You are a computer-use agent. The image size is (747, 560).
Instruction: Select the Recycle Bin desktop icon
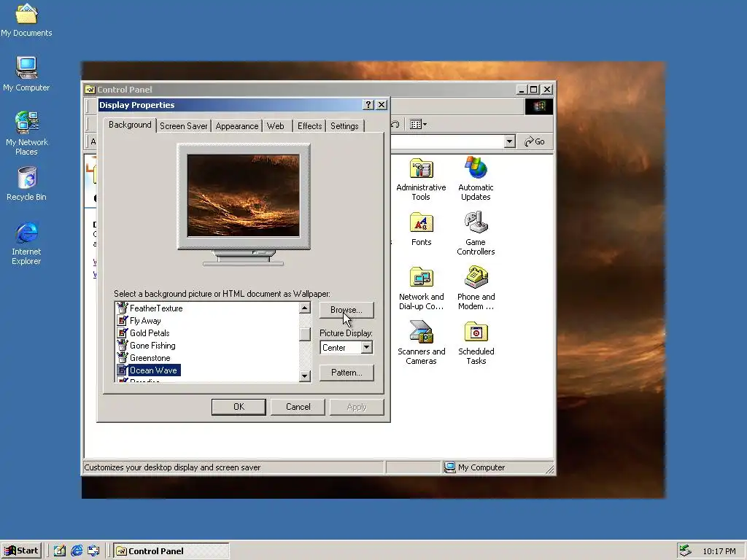27,184
